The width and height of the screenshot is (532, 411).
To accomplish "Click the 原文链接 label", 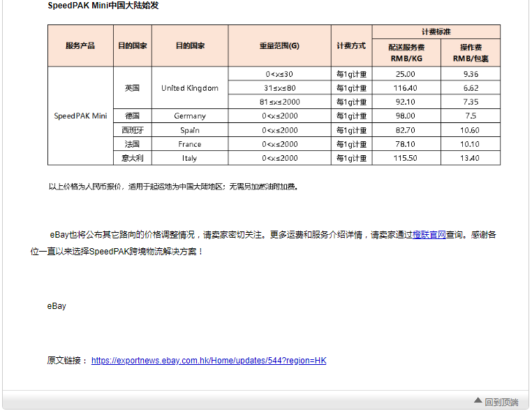I will 67,361.
